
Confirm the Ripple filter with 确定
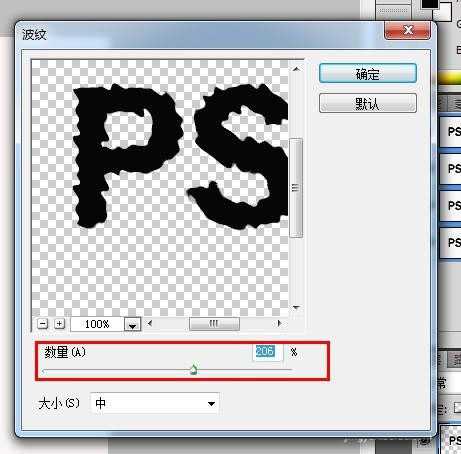coord(368,73)
